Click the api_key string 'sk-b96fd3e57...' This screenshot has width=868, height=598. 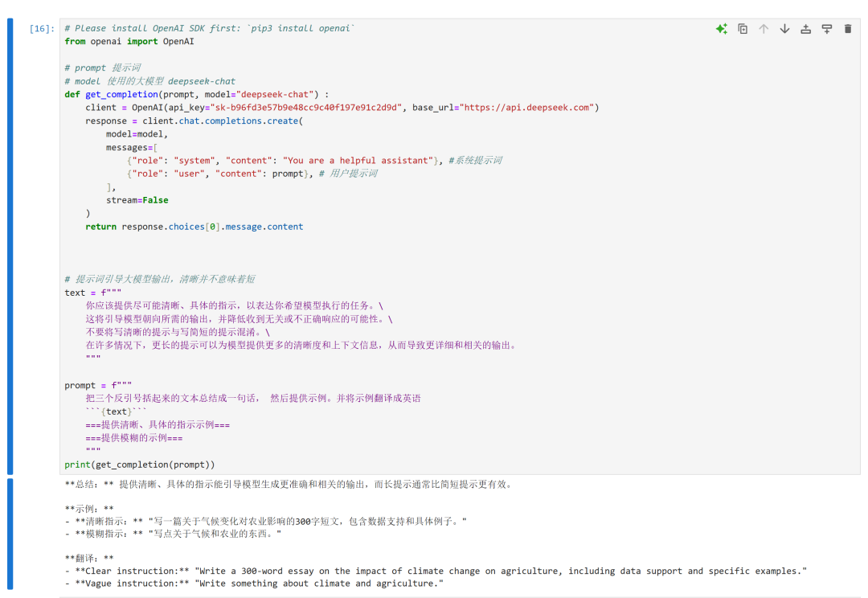tap(306, 108)
